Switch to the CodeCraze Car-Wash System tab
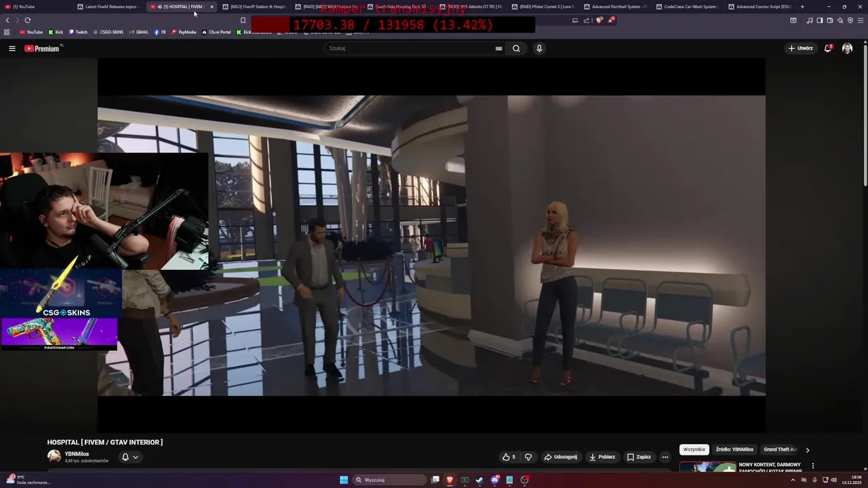The height and width of the screenshot is (488, 868). click(x=688, y=7)
